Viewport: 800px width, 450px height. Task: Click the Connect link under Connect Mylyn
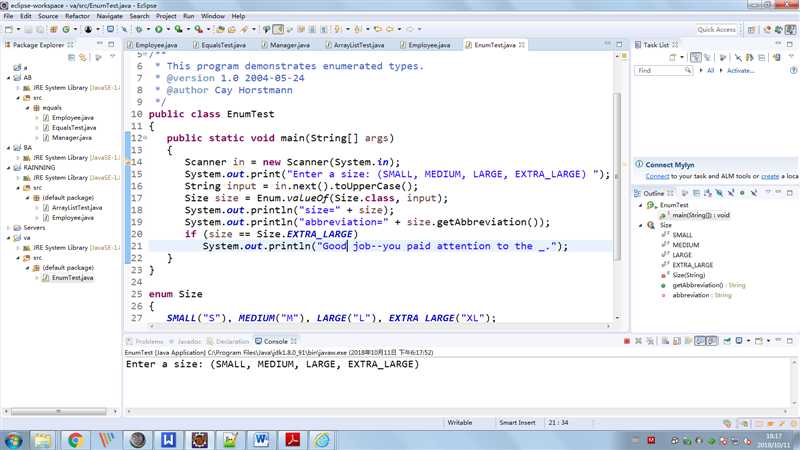tap(657, 176)
